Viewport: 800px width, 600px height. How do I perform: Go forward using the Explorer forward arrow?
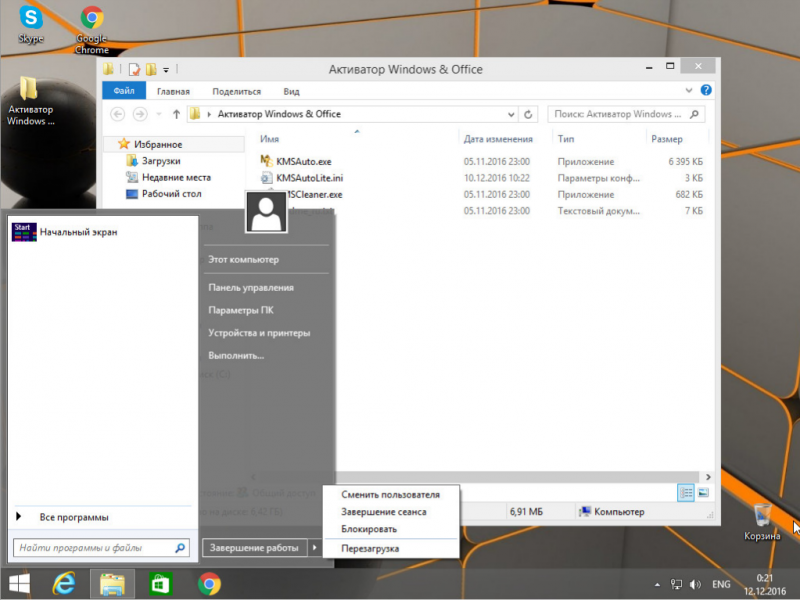tap(140, 114)
